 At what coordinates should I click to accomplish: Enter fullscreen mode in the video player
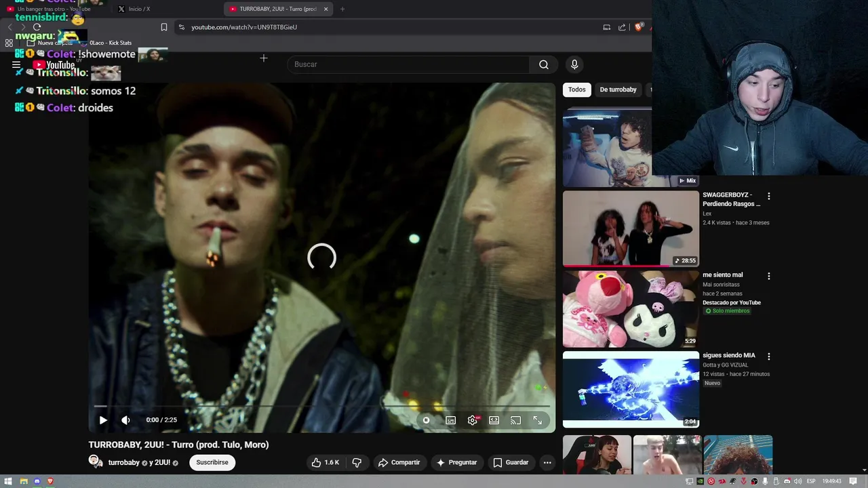(538, 420)
